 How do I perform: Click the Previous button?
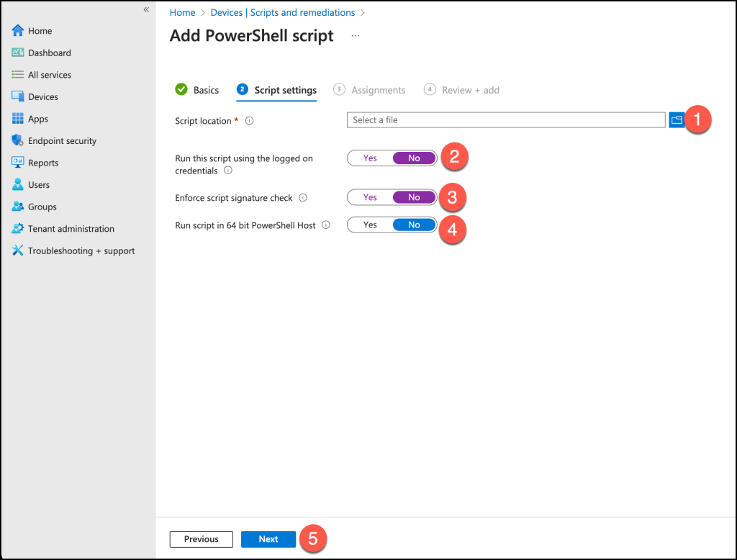coord(201,539)
